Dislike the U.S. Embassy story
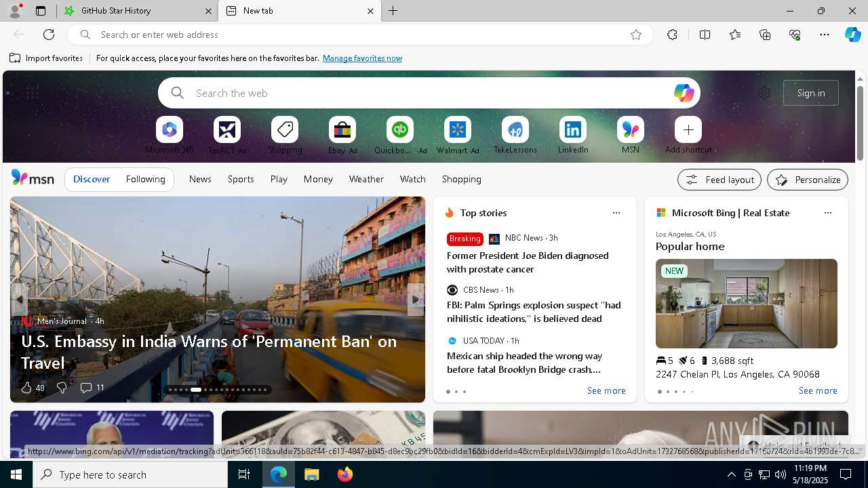The image size is (868, 488). (62, 388)
